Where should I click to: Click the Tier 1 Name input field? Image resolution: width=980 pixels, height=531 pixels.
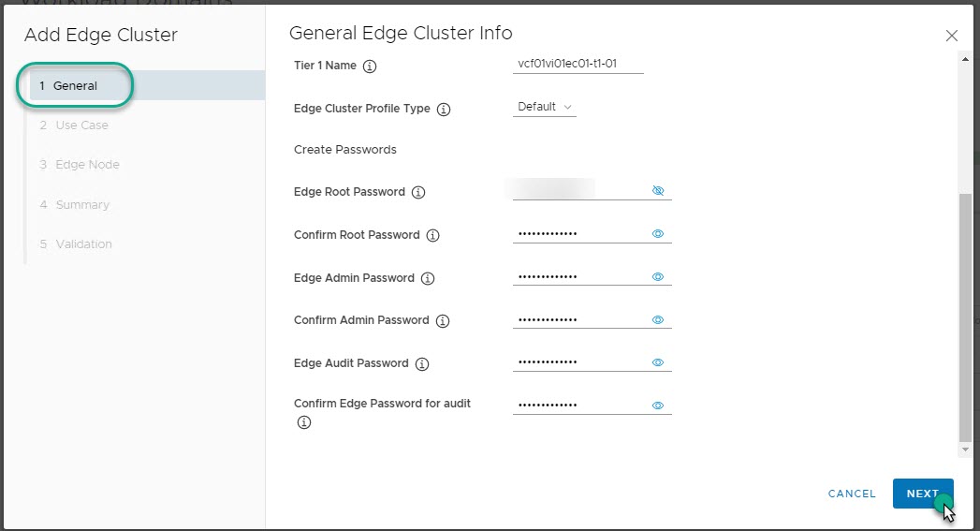[x=578, y=65]
